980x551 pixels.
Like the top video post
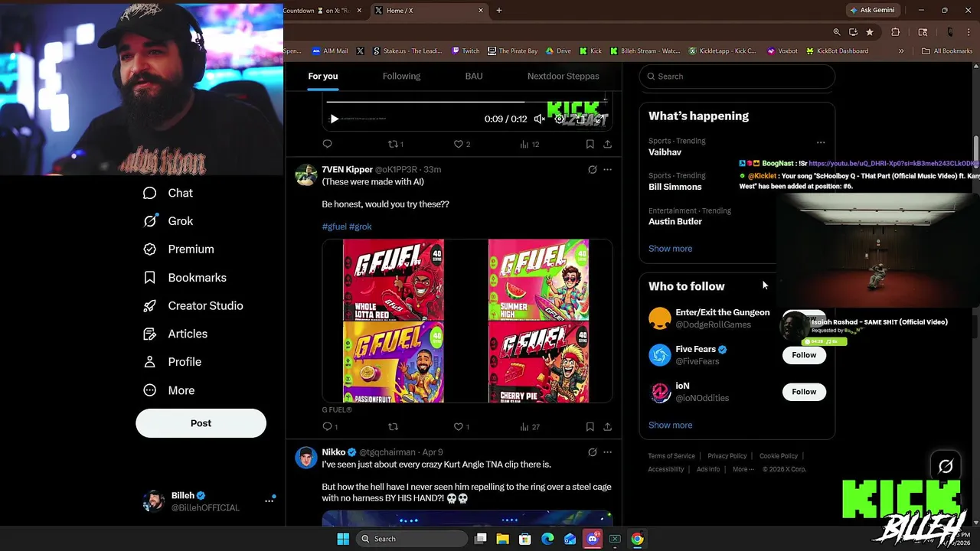pyautogui.click(x=462, y=144)
